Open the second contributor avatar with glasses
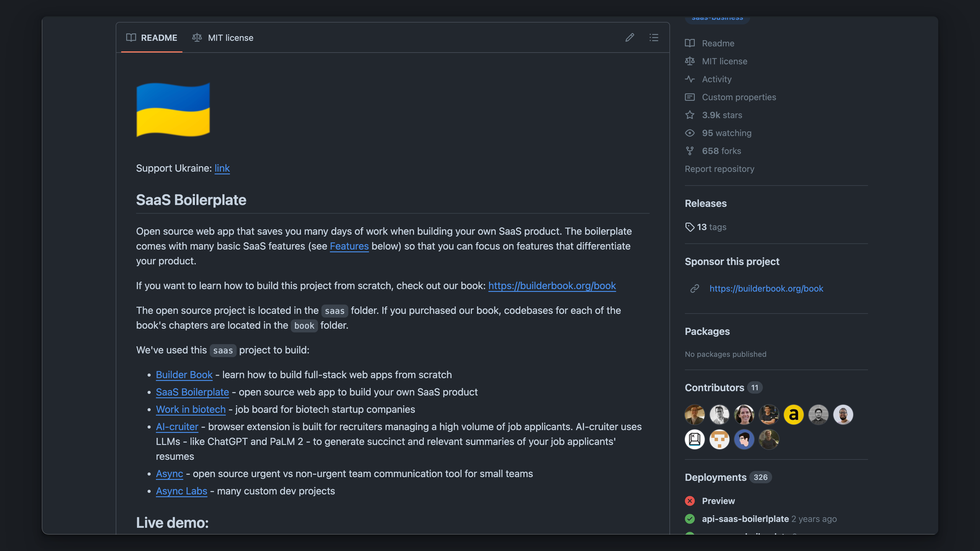980x551 pixels. click(x=720, y=414)
